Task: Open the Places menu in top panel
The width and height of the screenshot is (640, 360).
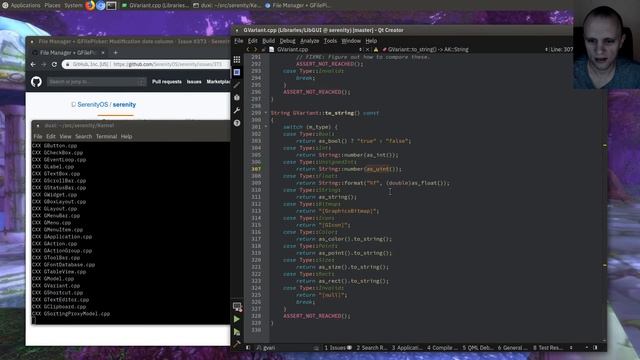Action: pyautogui.click(x=52, y=5)
